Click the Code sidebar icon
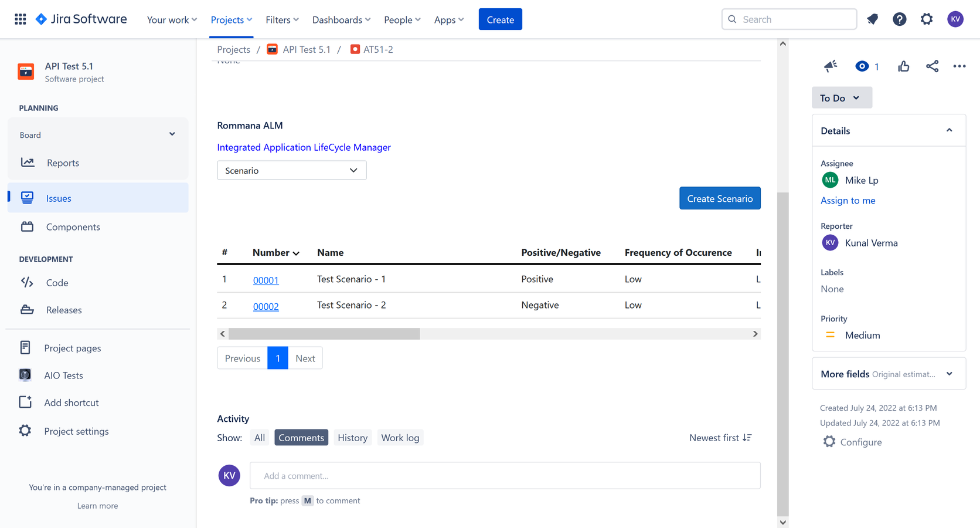 [27, 282]
